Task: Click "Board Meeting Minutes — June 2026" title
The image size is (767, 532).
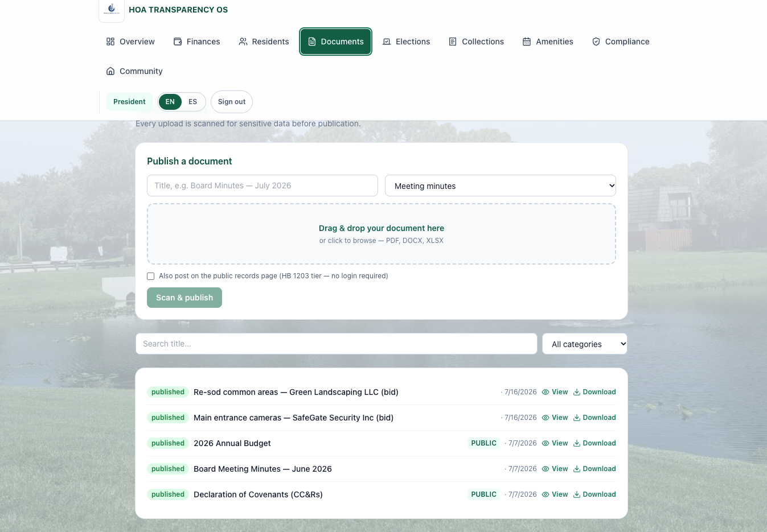Action: [x=262, y=469]
